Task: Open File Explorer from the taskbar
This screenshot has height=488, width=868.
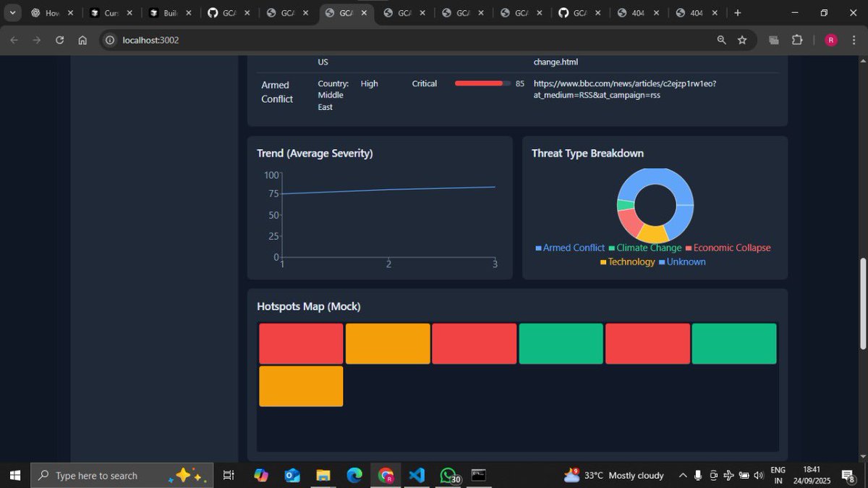Action: (x=323, y=476)
